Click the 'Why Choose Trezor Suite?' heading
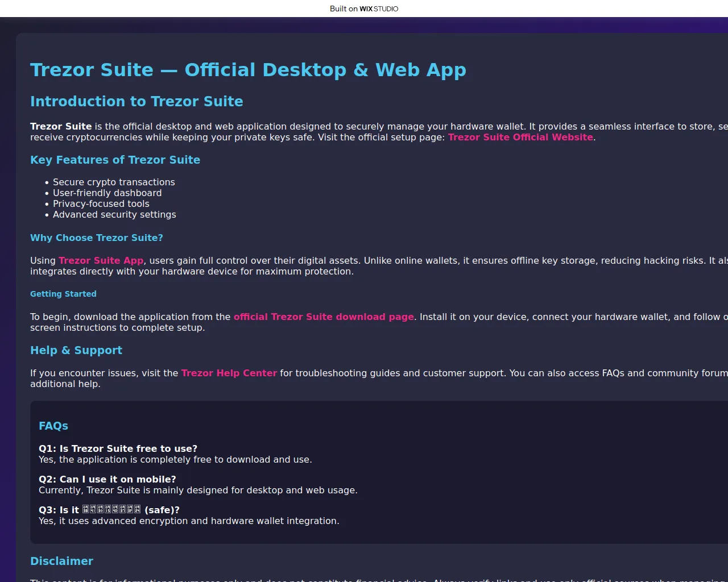This screenshot has height=582, width=728. [x=97, y=238]
